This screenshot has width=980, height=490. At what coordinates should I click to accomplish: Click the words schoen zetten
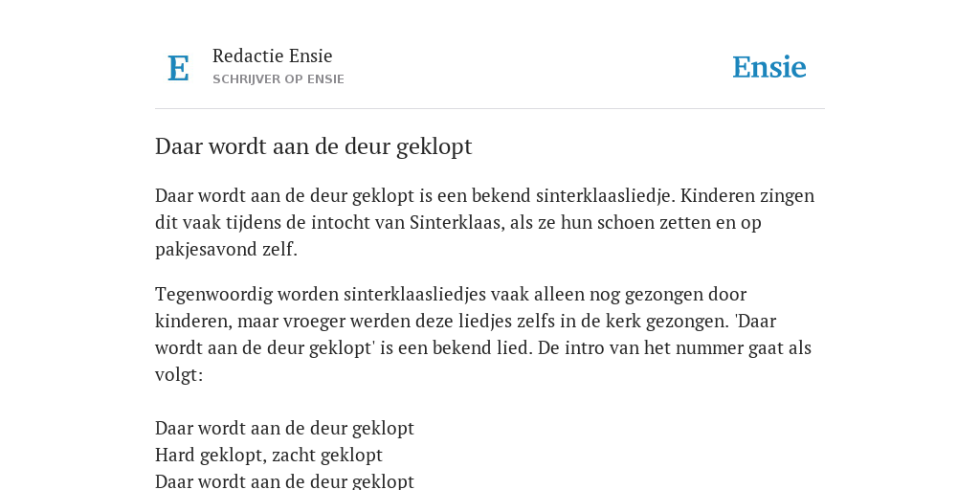(654, 222)
